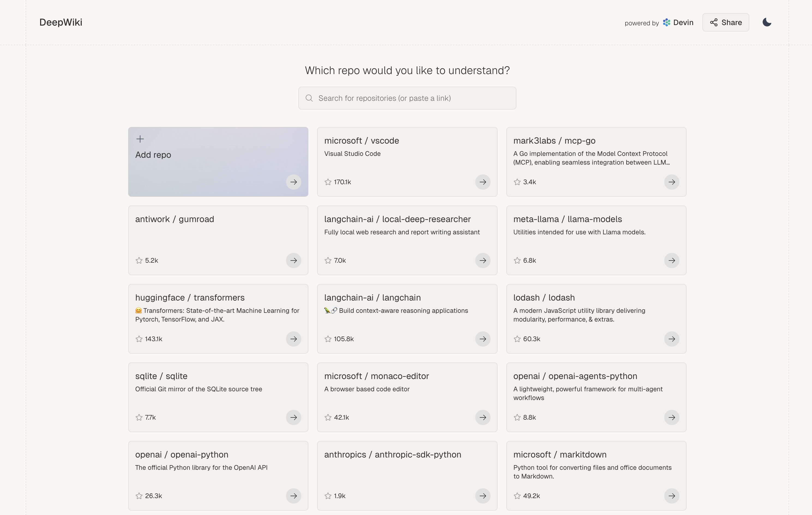Open arrow on microsoft / vscode card
812x515 pixels.
coord(483,182)
